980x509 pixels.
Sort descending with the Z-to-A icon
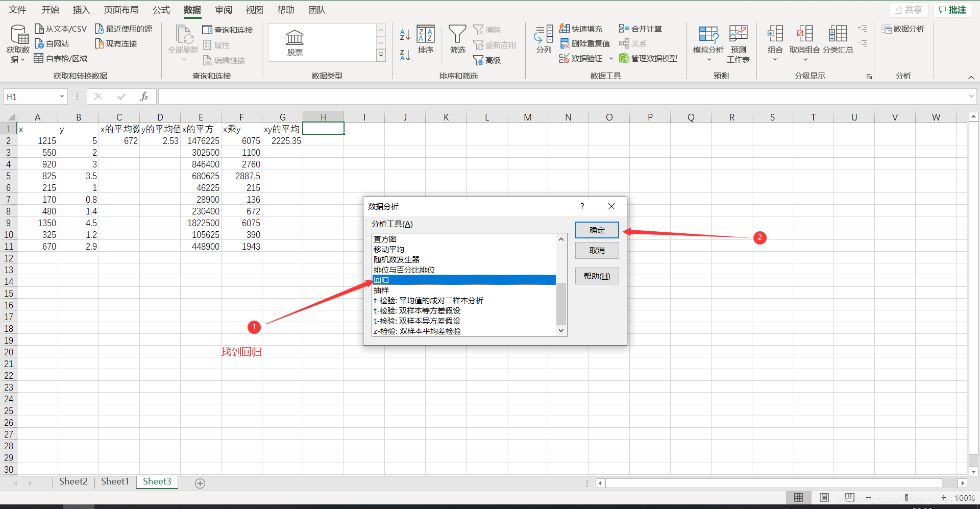pyautogui.click(x=405, y=55)
